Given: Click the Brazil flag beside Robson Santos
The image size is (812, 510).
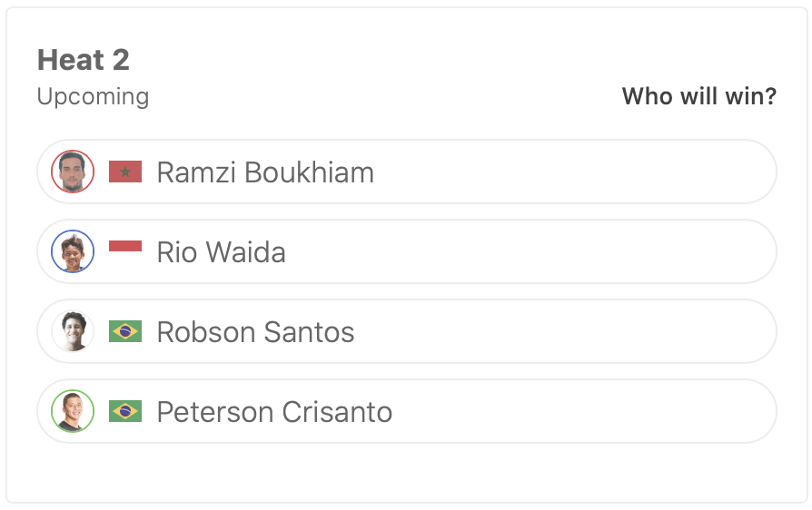Looking at the screenshot, I should tap(125, 331).
